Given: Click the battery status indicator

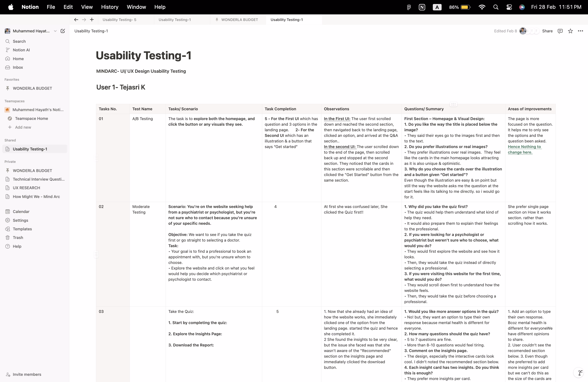Looking at the screenshot, I should coord(460,7).
